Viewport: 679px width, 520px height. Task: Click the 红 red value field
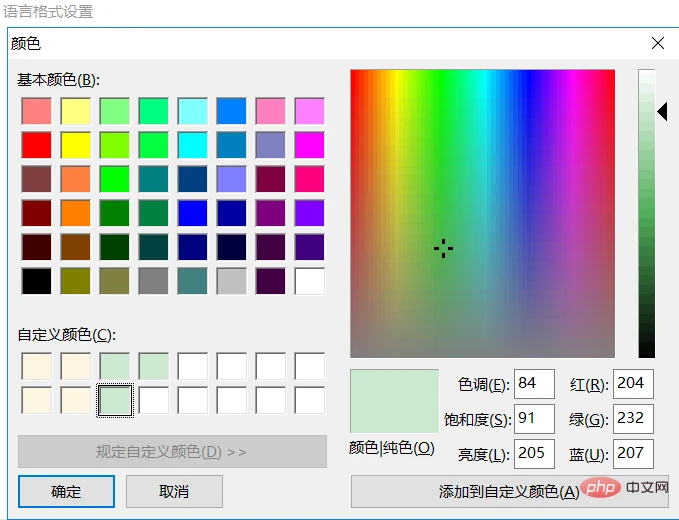(x=634, y=384)
